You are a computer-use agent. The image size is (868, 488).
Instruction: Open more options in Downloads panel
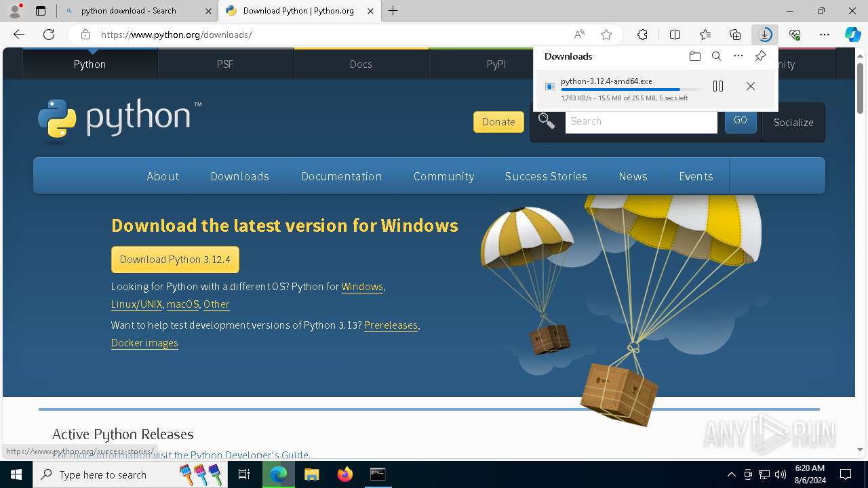pos(738,56)
